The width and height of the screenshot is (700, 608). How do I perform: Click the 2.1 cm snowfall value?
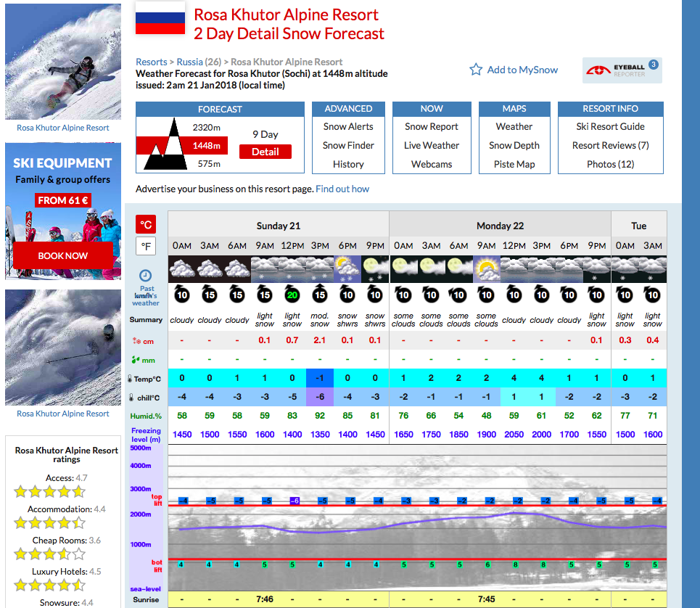tap(320, 340)
